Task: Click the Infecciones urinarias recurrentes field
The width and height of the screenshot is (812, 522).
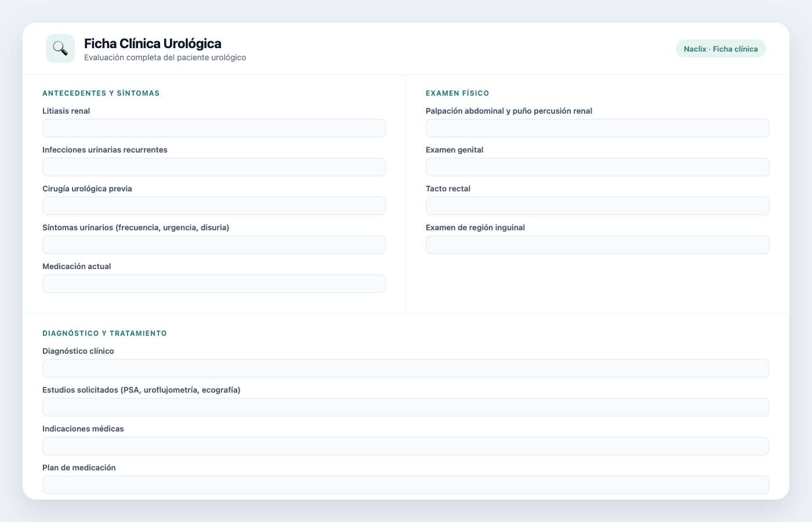Action: click(214, 167)
